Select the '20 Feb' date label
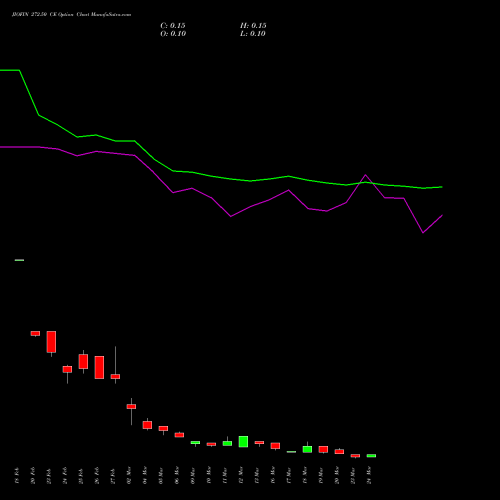The width and height of the screenshot is (500, 500). pos(33,476)
